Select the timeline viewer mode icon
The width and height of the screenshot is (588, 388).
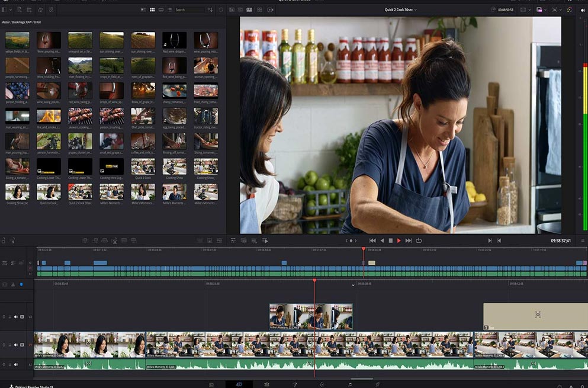tap(249, 9)
